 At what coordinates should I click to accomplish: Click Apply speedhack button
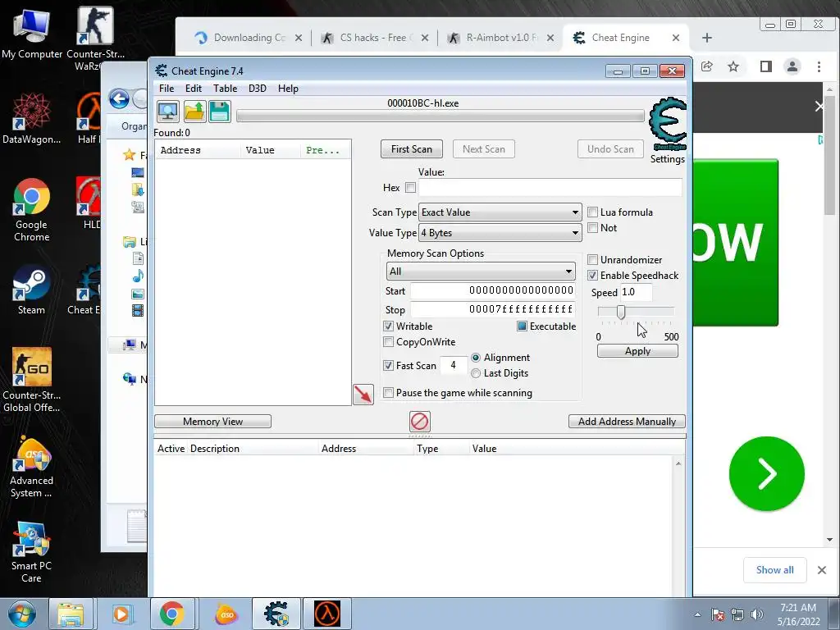[x=637, y=351]
